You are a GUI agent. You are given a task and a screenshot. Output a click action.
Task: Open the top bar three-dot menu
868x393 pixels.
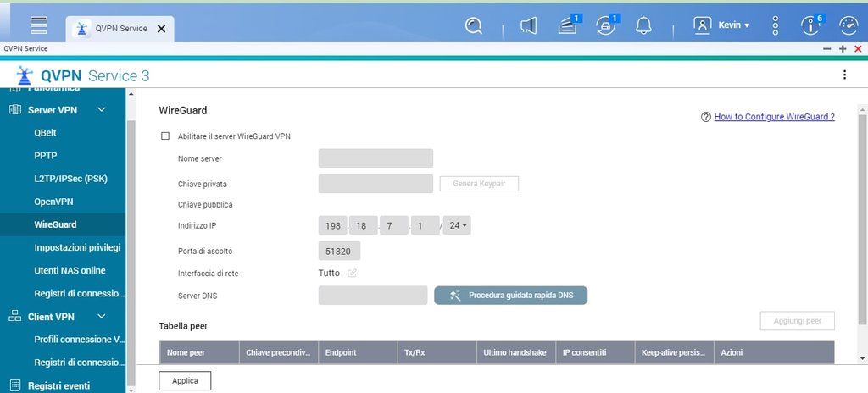775,25
